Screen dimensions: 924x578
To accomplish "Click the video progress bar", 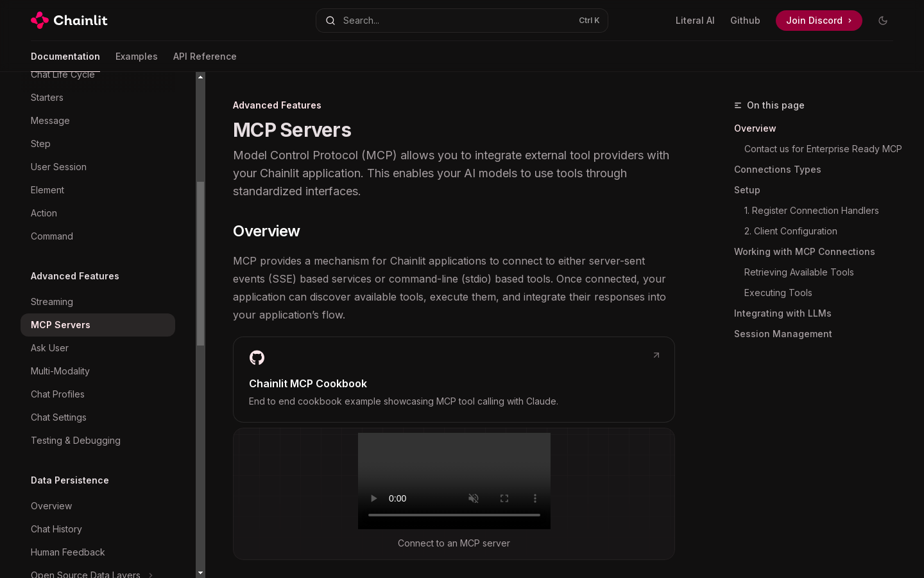I will 454,515.
